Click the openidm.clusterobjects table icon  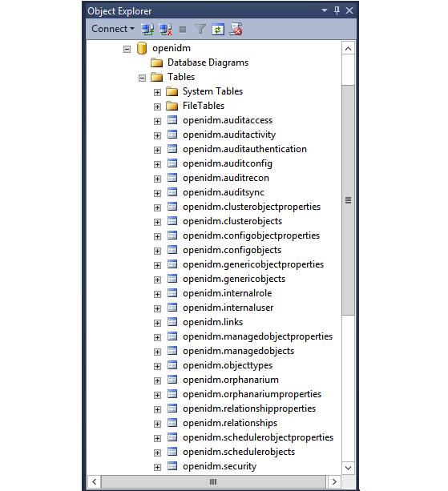172,221
